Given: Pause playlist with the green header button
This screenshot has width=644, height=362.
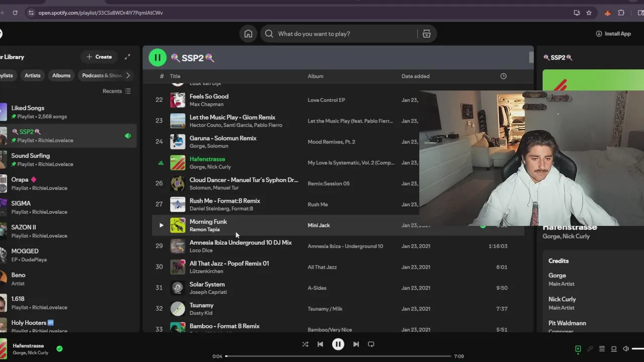Looking at the screenshot, I should click(x=157, y=58).
